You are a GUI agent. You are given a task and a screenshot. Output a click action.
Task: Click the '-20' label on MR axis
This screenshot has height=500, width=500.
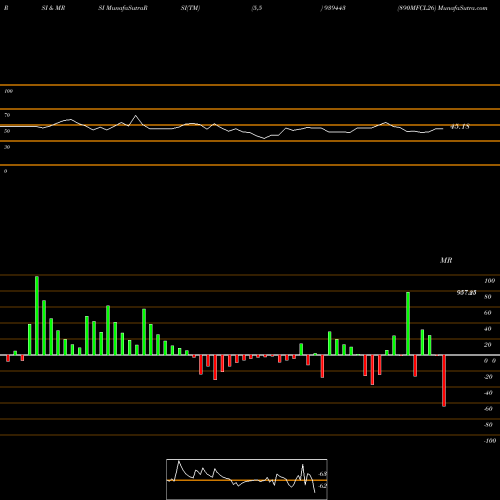pyautogui.click(x=488, y=377)
